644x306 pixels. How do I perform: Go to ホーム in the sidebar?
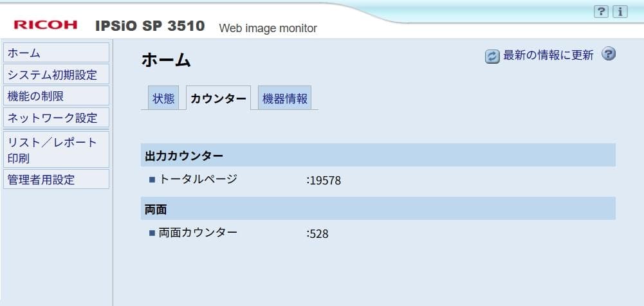[56, 53]
